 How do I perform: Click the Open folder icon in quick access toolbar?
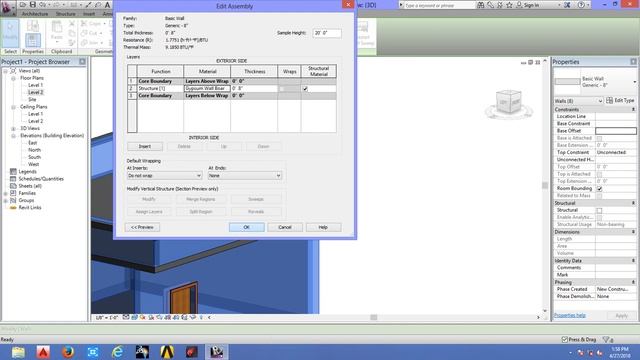pos(23,5)
